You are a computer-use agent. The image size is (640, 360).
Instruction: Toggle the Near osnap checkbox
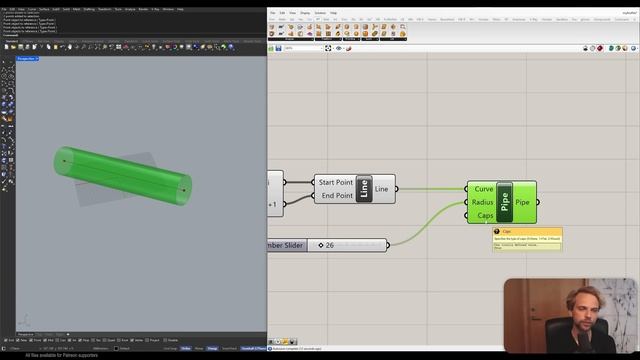18,340
